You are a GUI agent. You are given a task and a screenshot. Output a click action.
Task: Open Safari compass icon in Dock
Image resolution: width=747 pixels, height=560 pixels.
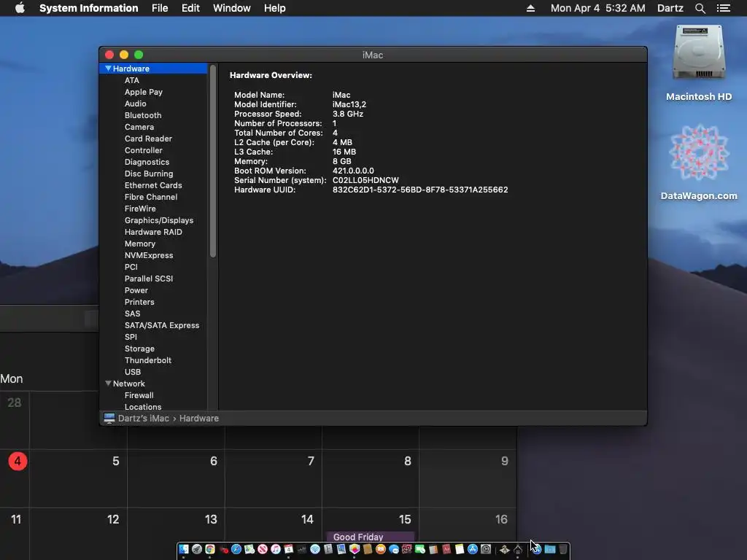(236, 549)
